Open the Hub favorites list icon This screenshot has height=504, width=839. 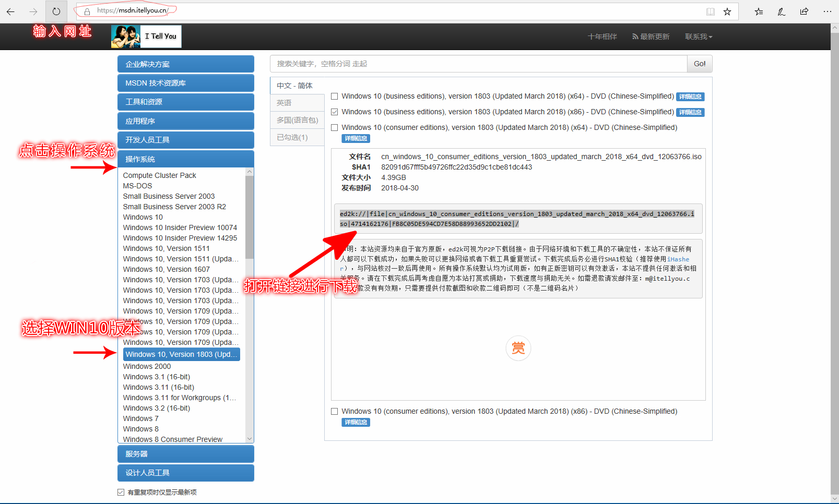pos(759,11)
